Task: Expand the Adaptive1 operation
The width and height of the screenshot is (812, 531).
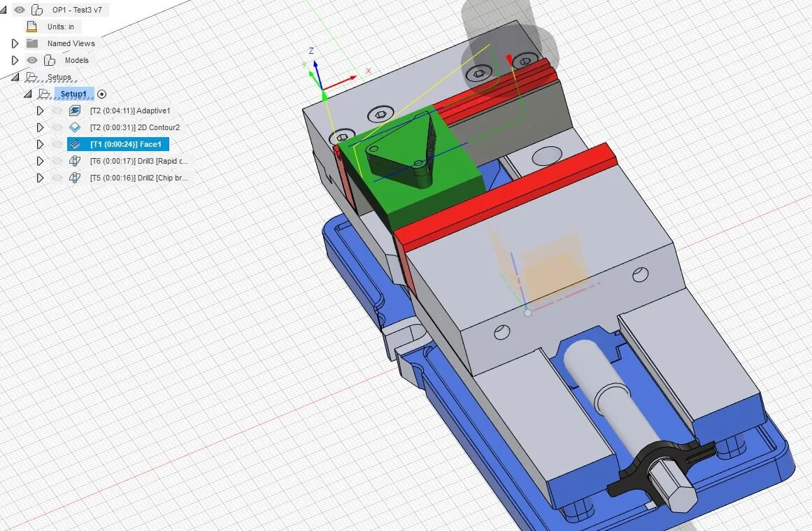Action: click(40, 111)
